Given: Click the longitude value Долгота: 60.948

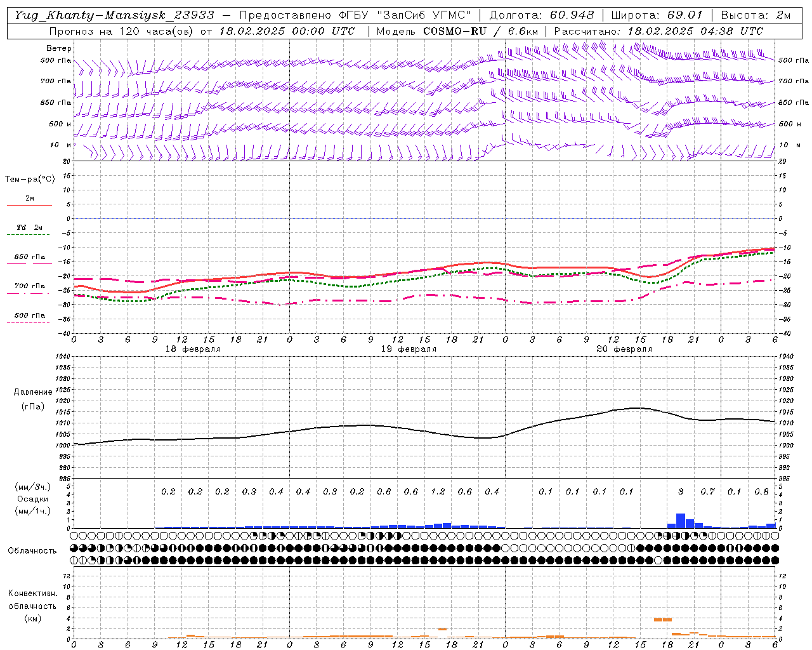Looking at the screenshot, I should click(x=542, y=15).
